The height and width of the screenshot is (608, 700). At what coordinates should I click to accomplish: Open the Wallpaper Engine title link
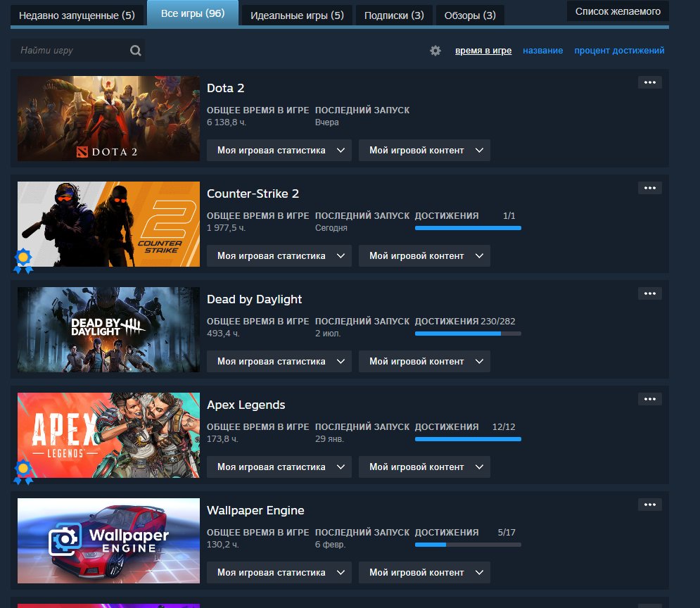point(255,510)
